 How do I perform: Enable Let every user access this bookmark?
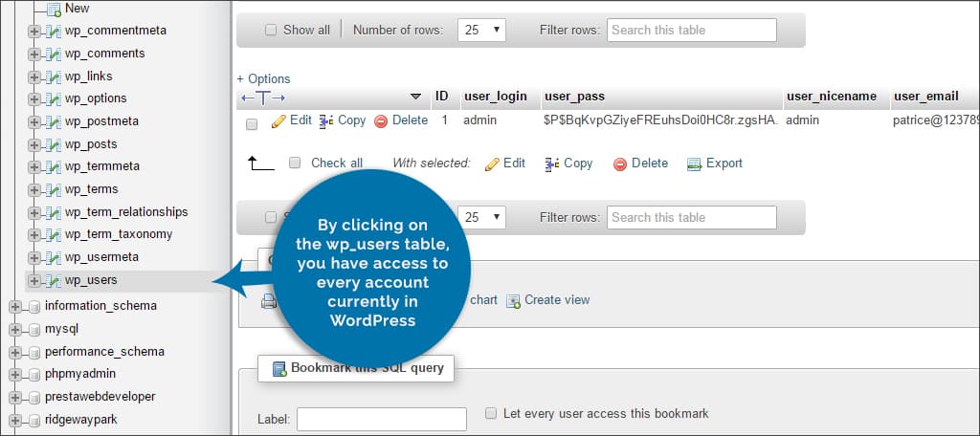click(491, 413)
